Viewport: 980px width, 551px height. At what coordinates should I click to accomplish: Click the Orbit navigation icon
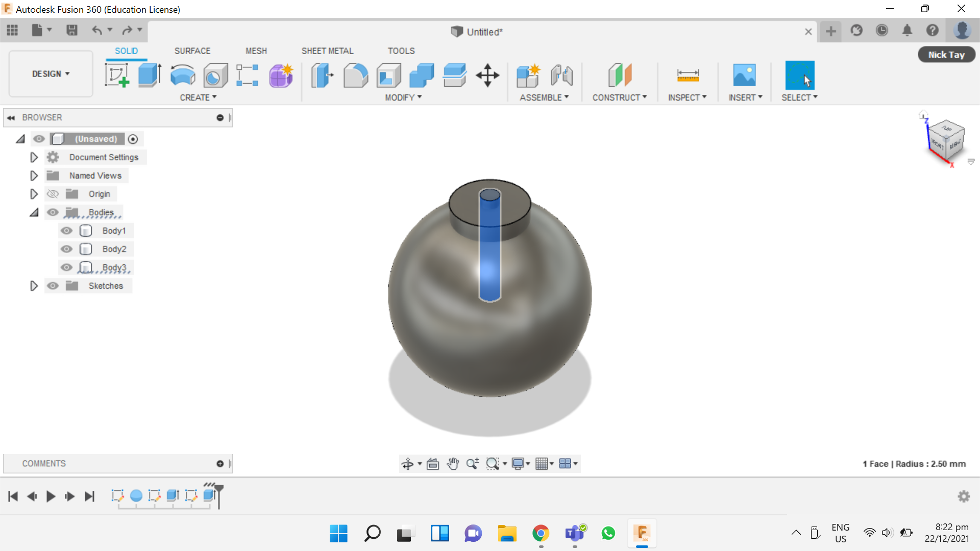(x=407, y=464)
